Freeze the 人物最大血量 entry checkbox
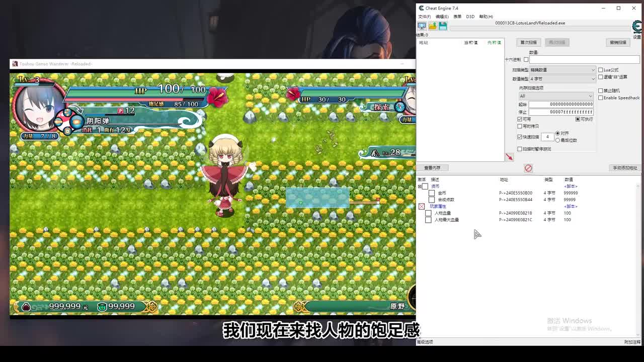This screenshot has width=644, height=362. [428, 220]
